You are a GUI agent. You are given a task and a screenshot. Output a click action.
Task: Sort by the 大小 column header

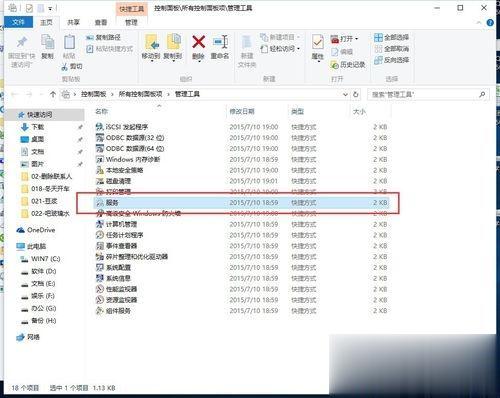point(359,112)
